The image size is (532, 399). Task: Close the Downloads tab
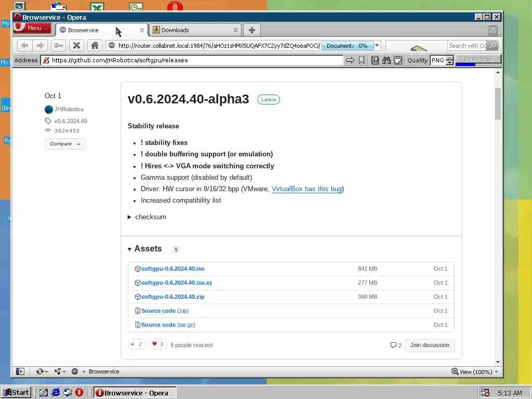(x=235, y=30)
